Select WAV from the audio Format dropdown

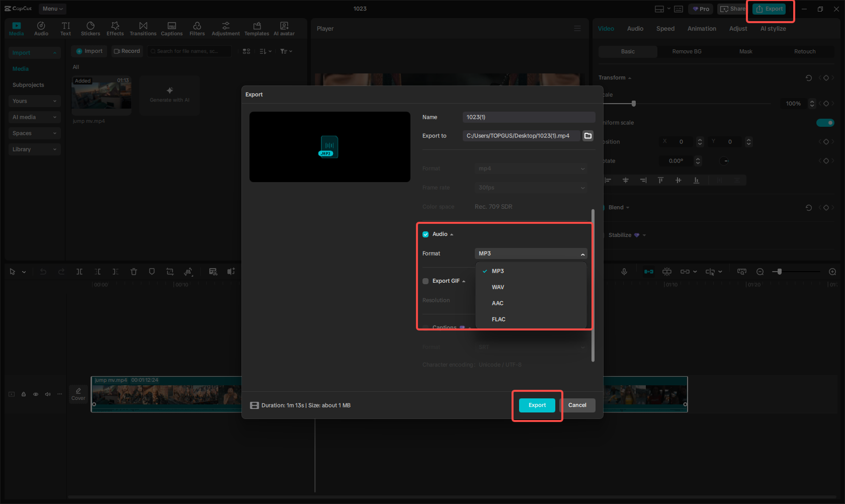pyautogui.click(x=498, y=287)
